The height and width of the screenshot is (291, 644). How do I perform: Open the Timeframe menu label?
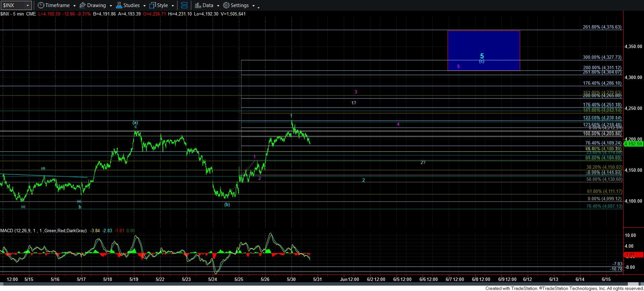point(57,5)
